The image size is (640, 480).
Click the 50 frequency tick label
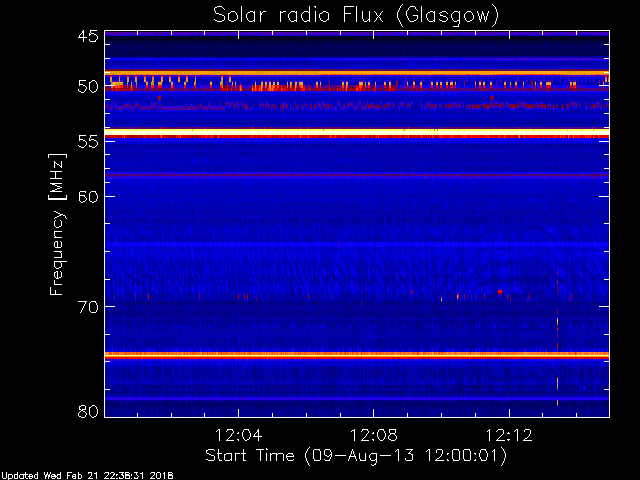[87, 87]
